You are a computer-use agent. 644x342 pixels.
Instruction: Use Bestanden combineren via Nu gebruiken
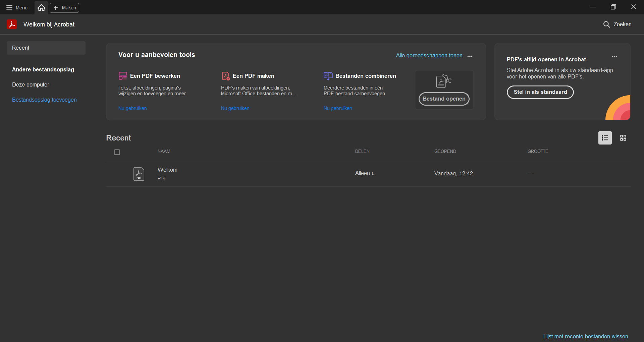coord(338,108)
